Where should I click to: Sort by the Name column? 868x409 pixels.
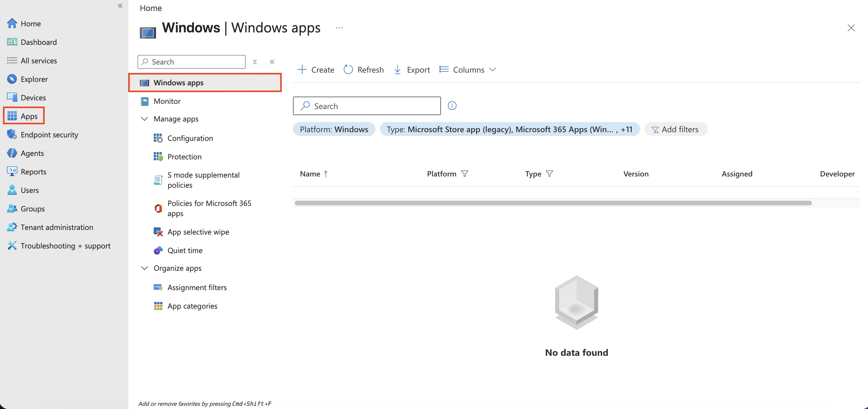point(314,174)
